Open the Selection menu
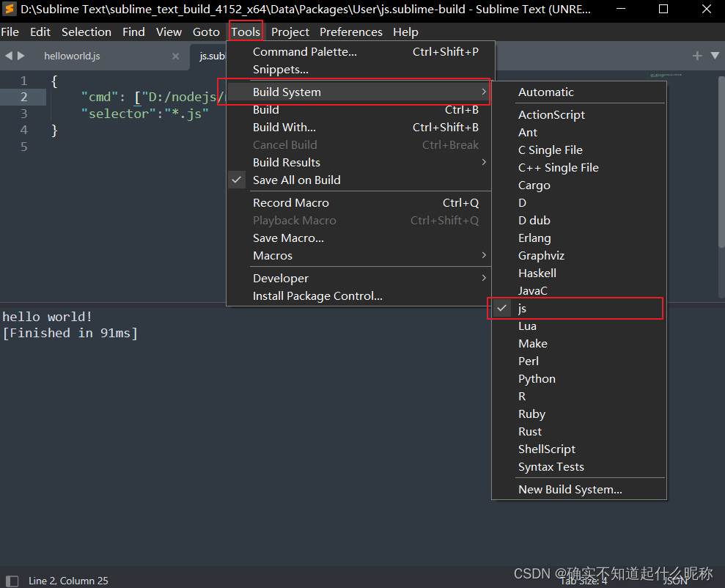This screenshot has height=588, width=725. (x=87, y=32)
